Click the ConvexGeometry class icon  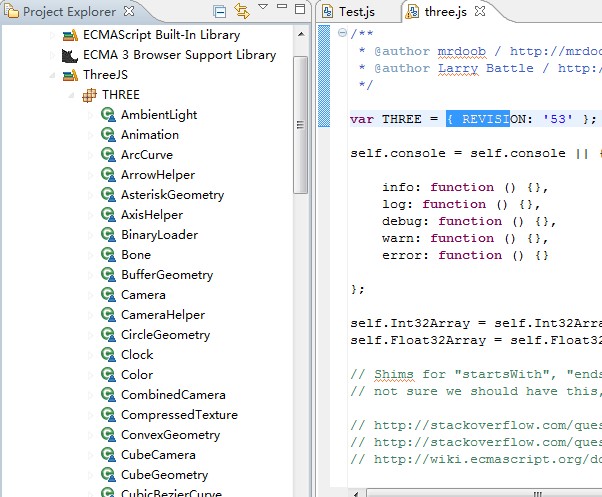(108, 435)
